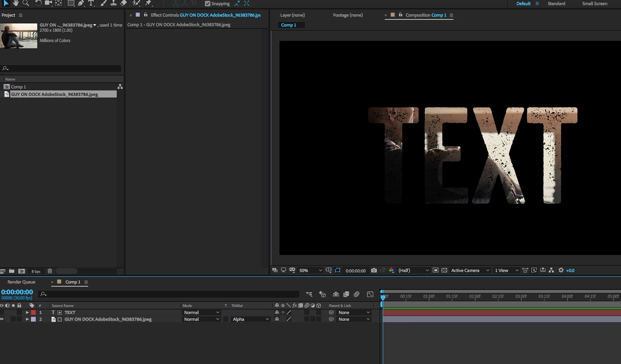Click the snapshot camera icon in viewer
The width and height of the screenshot is (621, 364).
(x=374, y=270)
